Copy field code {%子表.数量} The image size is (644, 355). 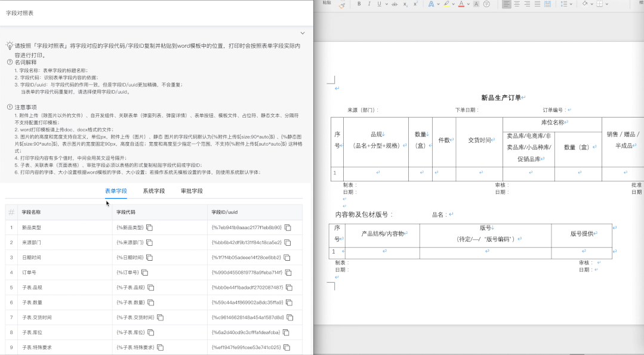point(151,302)
